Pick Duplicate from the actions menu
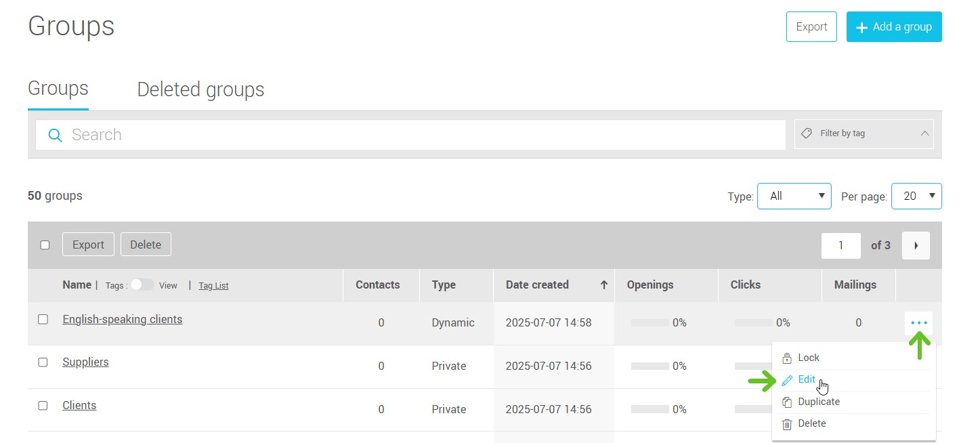 [818, 402]
